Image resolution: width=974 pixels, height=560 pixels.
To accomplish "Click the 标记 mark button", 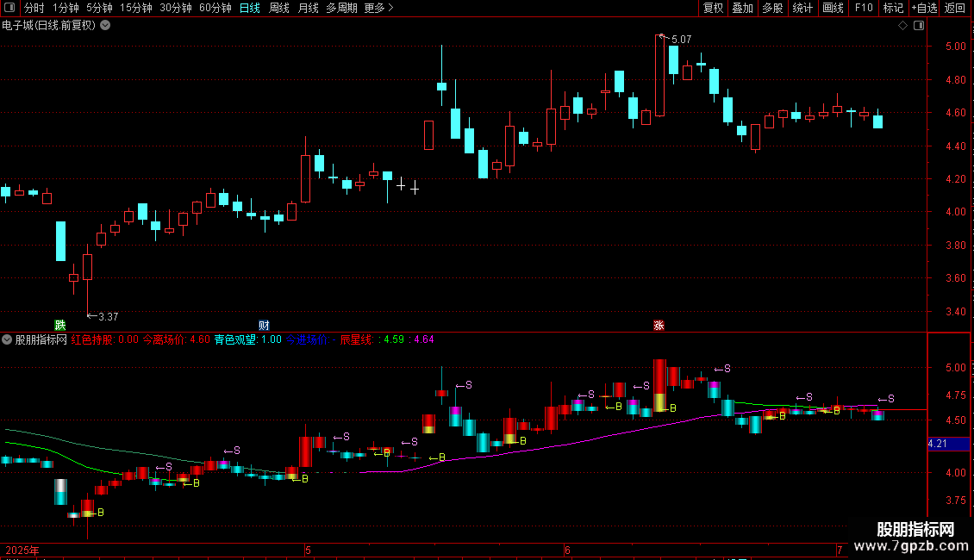I will pos(893,8).
